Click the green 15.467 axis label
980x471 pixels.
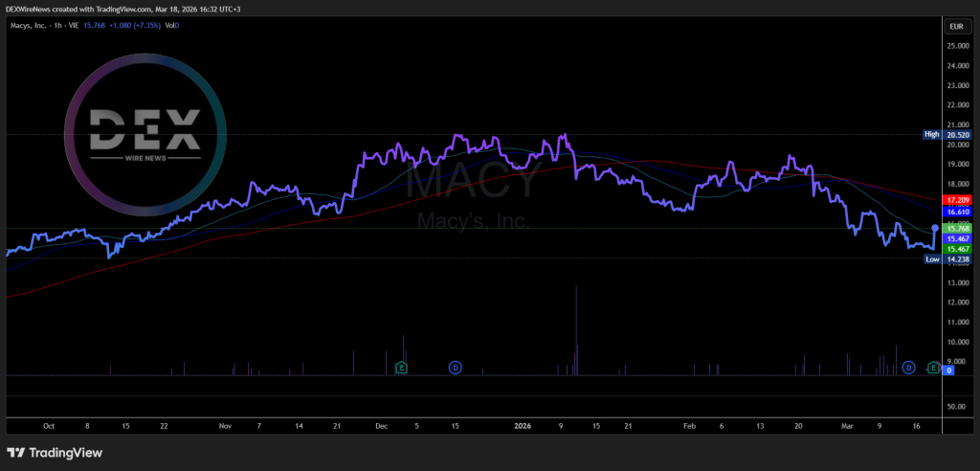(x=958, y=249)
